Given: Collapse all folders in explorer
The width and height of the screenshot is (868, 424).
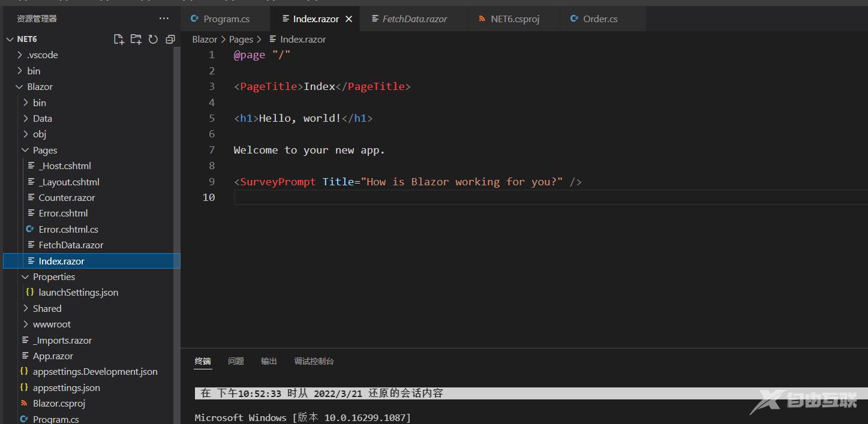Looking at the screenshot, I should pos(170,40).
